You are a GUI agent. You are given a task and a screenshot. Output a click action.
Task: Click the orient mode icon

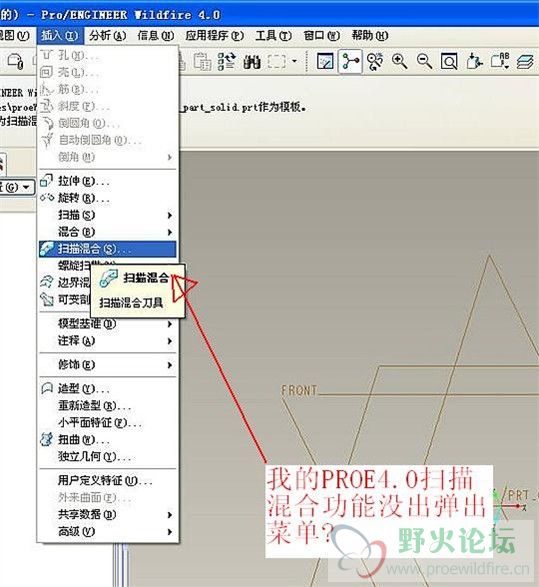(x=375, y=61)
